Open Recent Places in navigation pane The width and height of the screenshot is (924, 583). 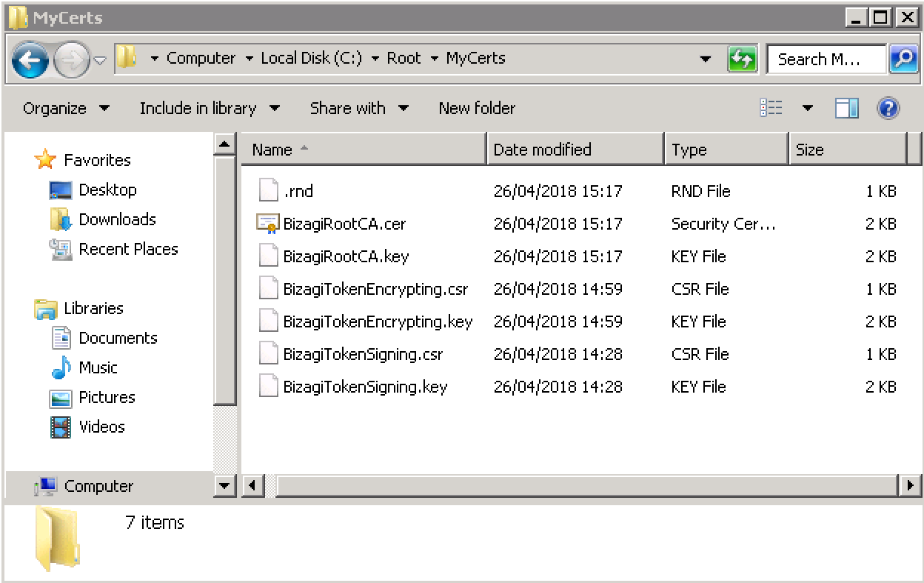tap(128, 249)
